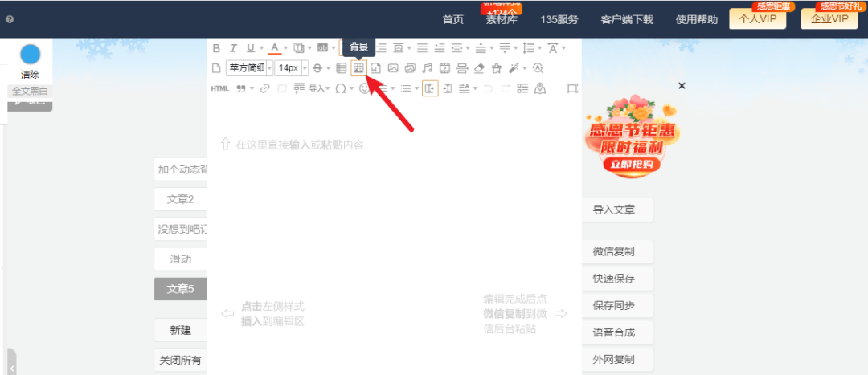The width and height of the screenshot is (868, 375).
Task: Open the emoji smiley picker
Action: click(x=364, y=88)
